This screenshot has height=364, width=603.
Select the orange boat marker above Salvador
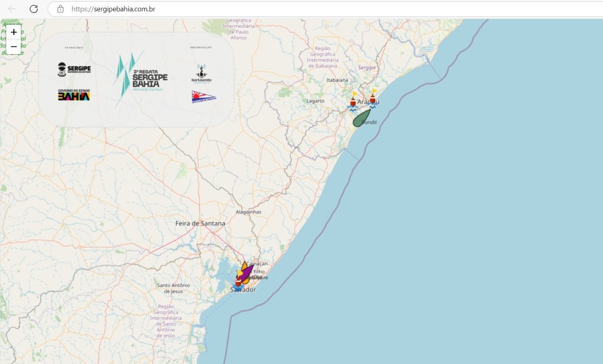(244, 266)
